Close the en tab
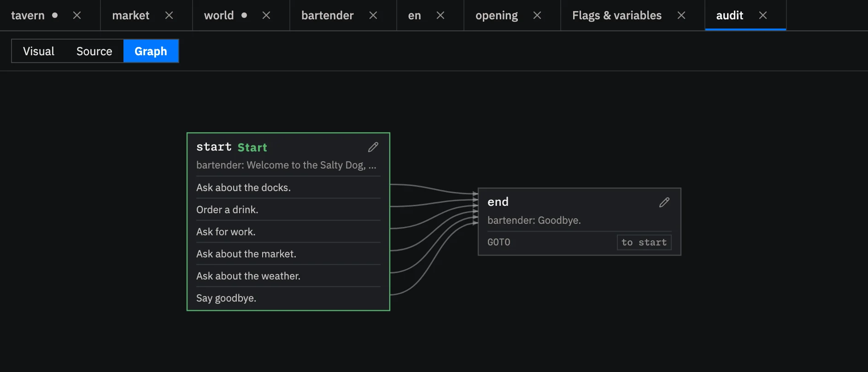The width and height of the screenshot is (868, 372). [x=440, y=15]
